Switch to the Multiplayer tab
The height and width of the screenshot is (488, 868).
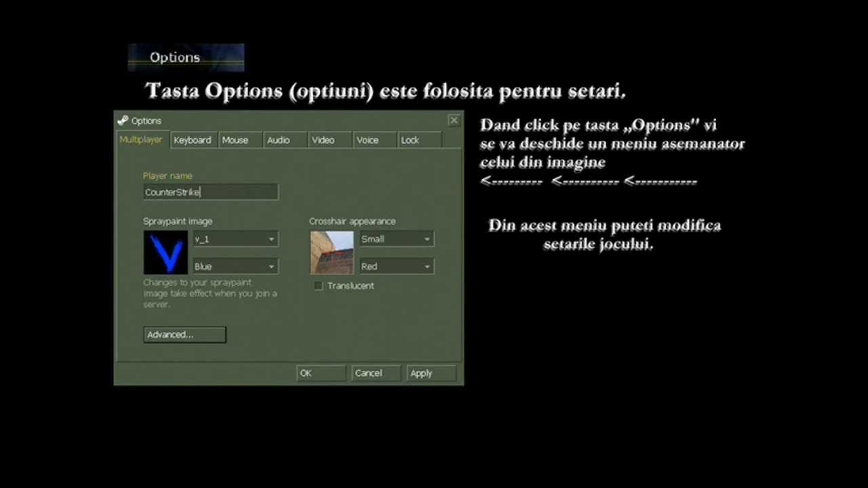pos(141,140)
